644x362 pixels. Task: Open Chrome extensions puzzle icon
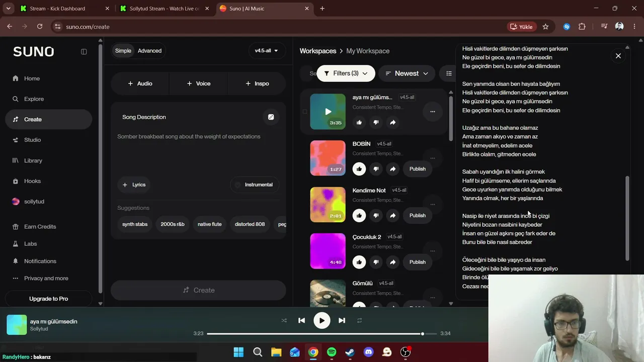pos(582,27)
